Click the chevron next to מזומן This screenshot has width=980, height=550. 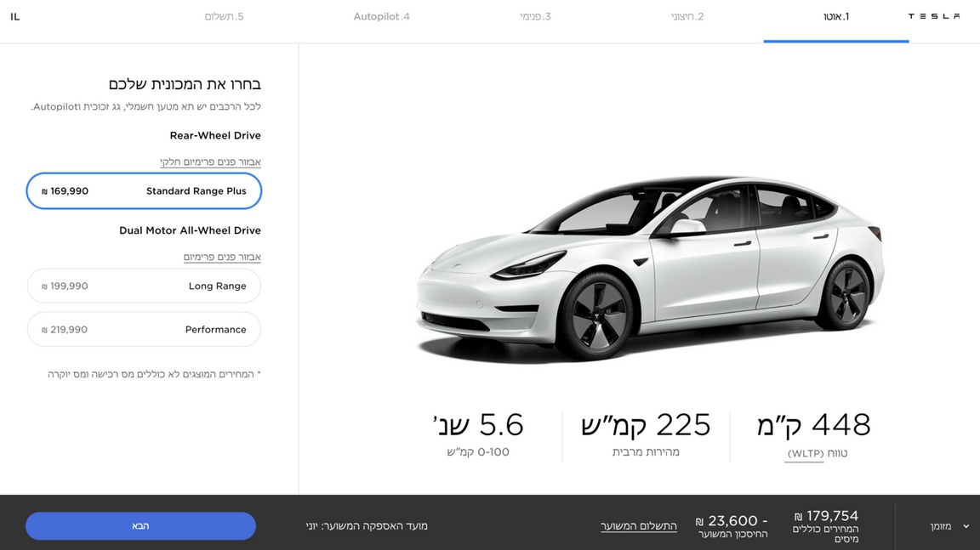point(966,526)
